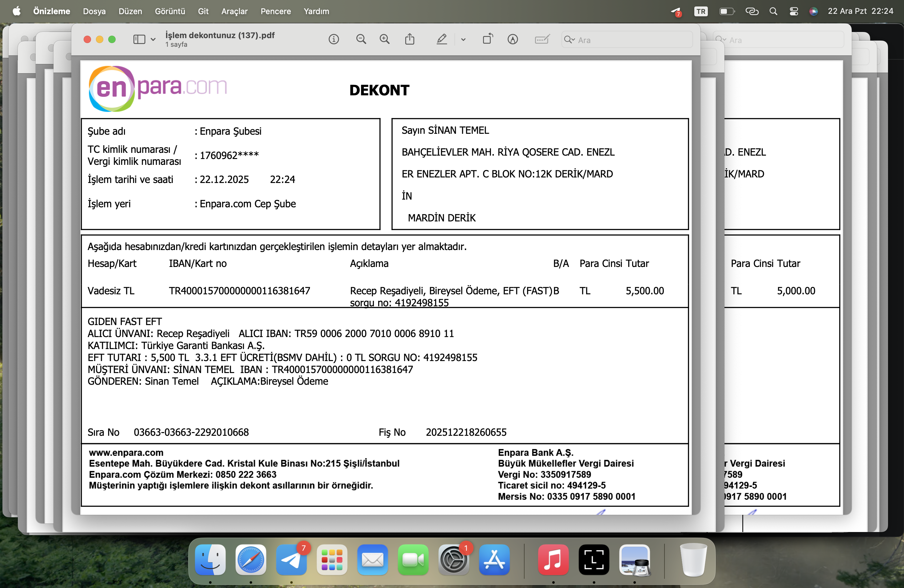Open the Share button

(x=410, y=39)
